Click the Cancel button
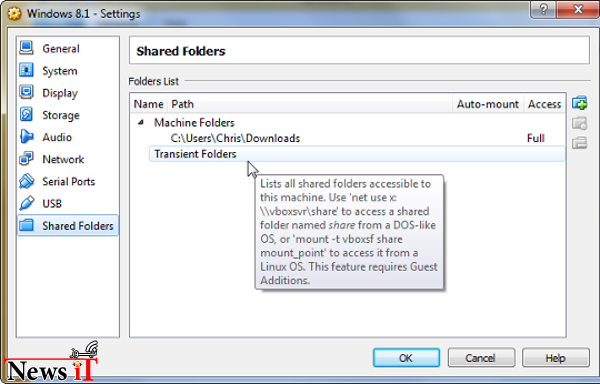 pyautogui.click(x=481, y=358)
